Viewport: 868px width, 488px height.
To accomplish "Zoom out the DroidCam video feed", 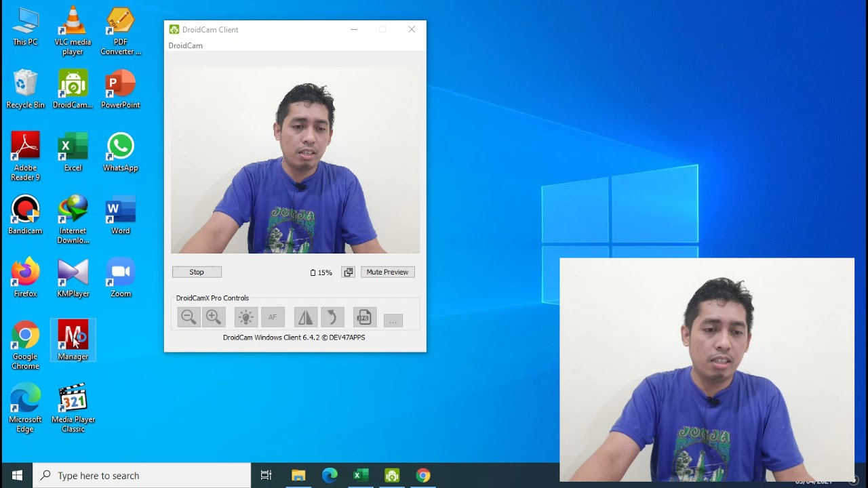I will pos(188,317).
